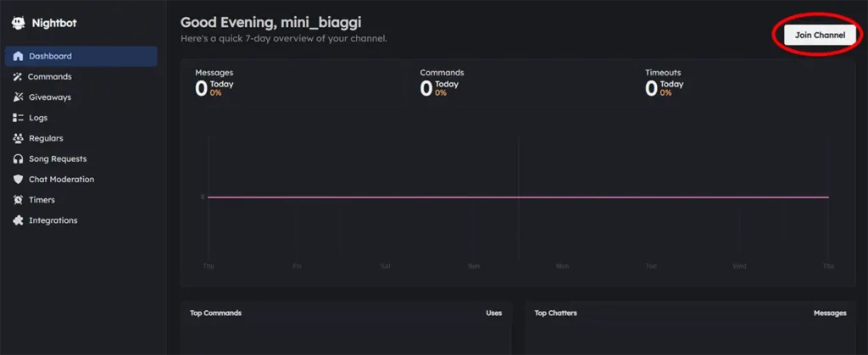868x355 pixels.
Task: Click the Good Evening, mini_biaggi heading
Action: (271, 22)
